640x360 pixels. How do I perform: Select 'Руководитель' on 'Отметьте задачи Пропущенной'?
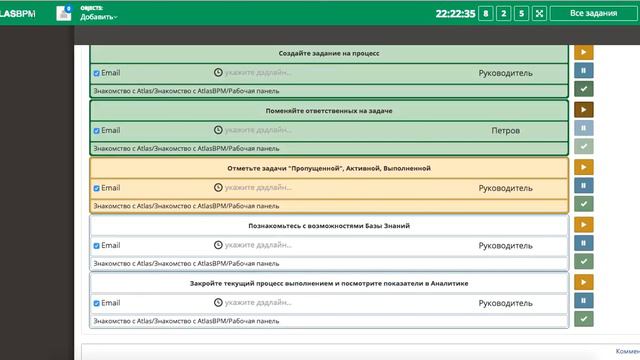[505, 188]
